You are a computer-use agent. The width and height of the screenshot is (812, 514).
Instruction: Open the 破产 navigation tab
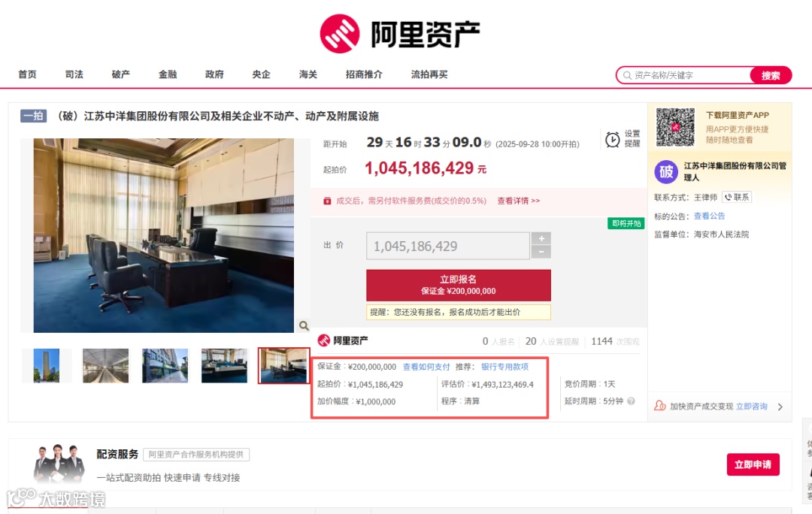coord(120,74)
